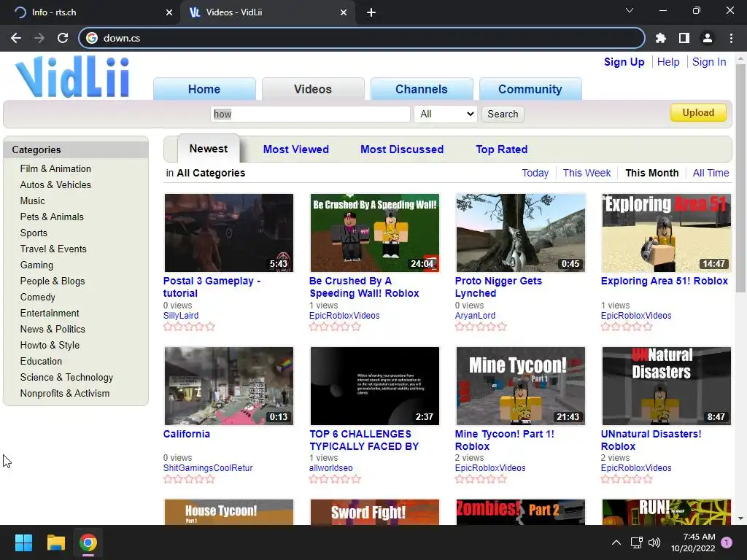747x560 pixels.
Task: Open the All search category dropdown
Action: coord(446,114)
